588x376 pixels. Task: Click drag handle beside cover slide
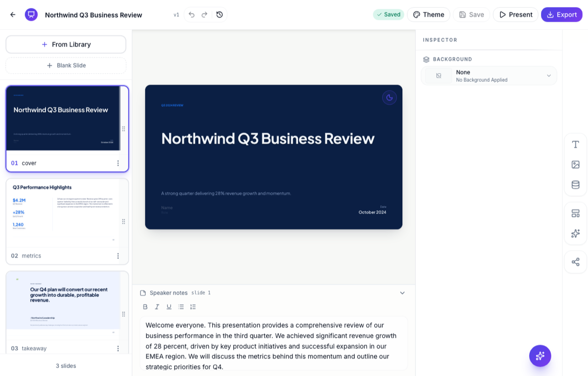(x=123, y=129)
